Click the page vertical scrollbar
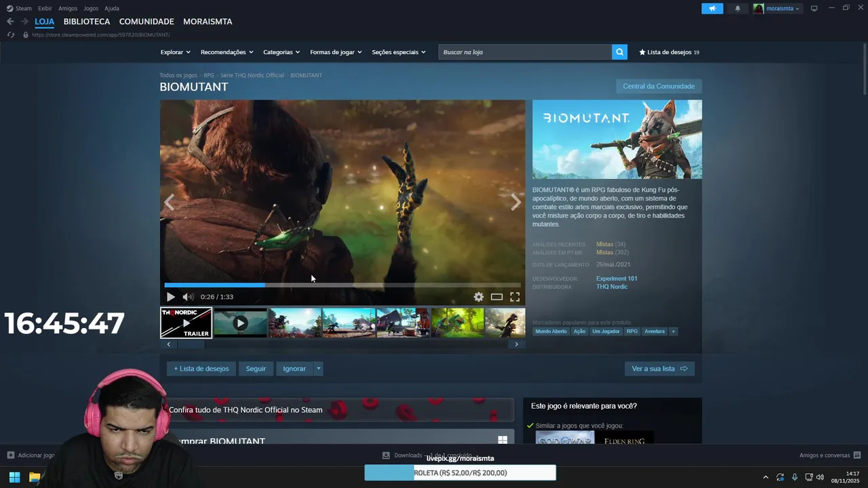Image resolution: width=868 pixels, height=488 pixels. coord(865,70)
